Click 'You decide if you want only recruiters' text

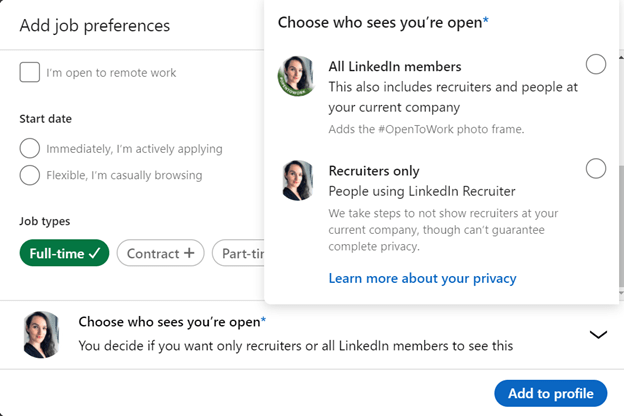click(296, 346)
